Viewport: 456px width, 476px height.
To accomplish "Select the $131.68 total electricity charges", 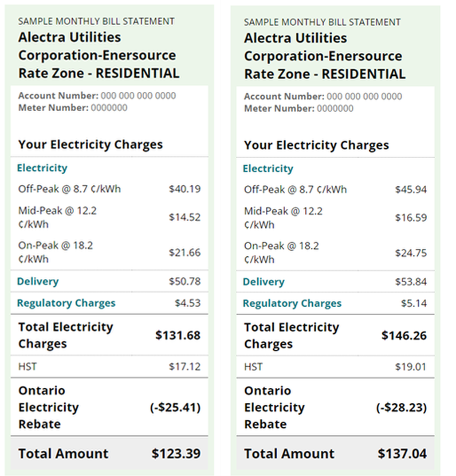I will coord(178,336).
